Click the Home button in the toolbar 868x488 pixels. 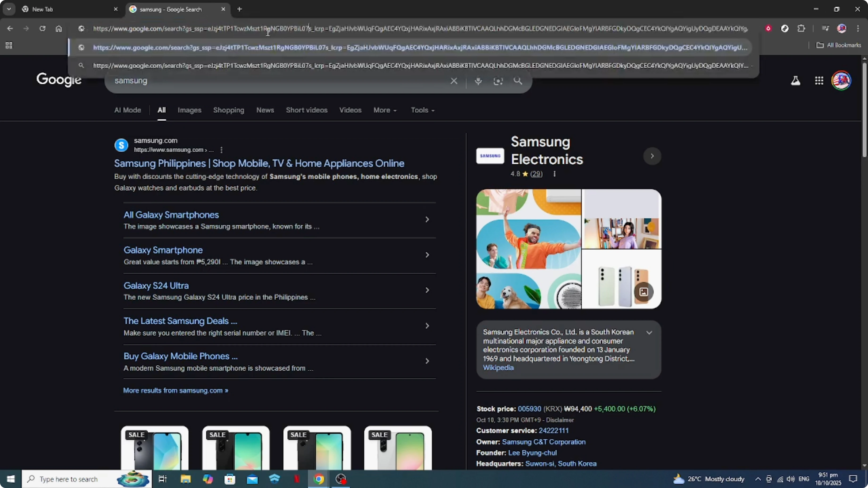[x=59, y=29]
